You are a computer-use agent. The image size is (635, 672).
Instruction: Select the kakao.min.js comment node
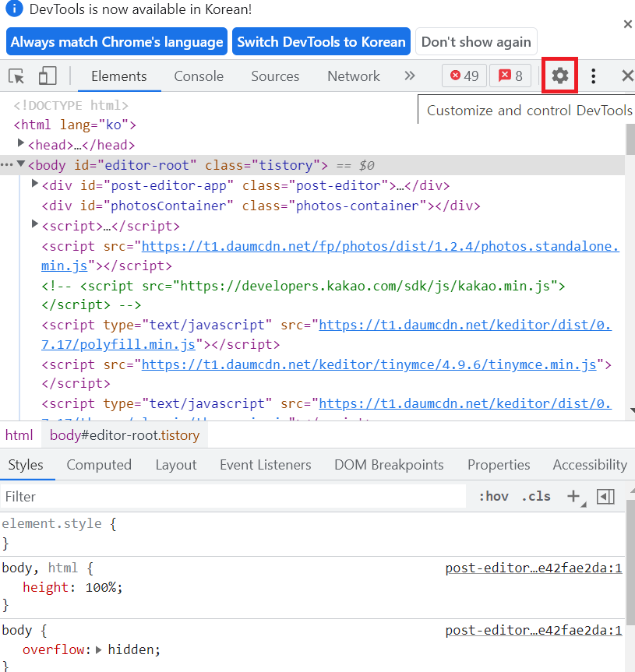[303, 295]
